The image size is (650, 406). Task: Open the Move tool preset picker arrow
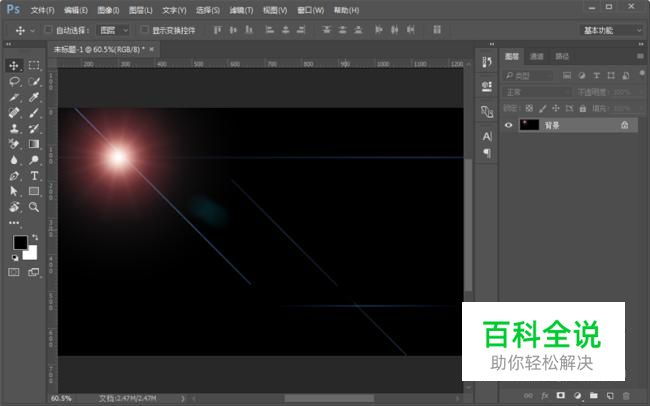[32, 30]
